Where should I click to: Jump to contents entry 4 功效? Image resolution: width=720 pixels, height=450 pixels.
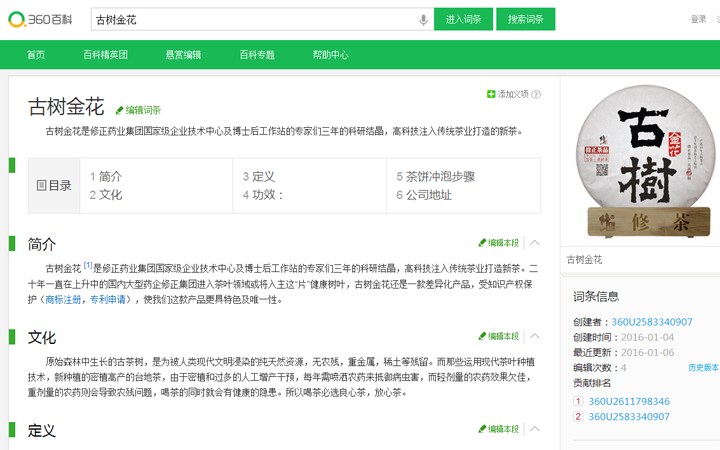tap(263, 195)
